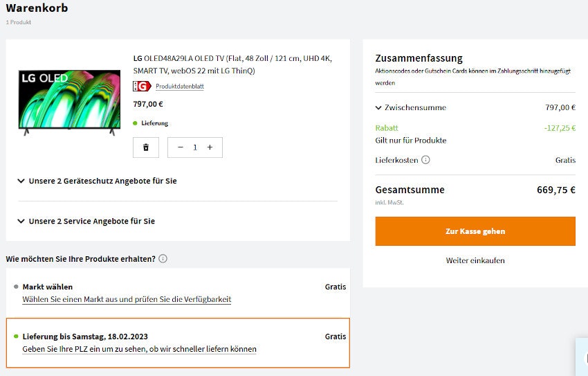Screen dimensions: 588x376
Task: Decrease product quantity with minus button
Action: 181,147
